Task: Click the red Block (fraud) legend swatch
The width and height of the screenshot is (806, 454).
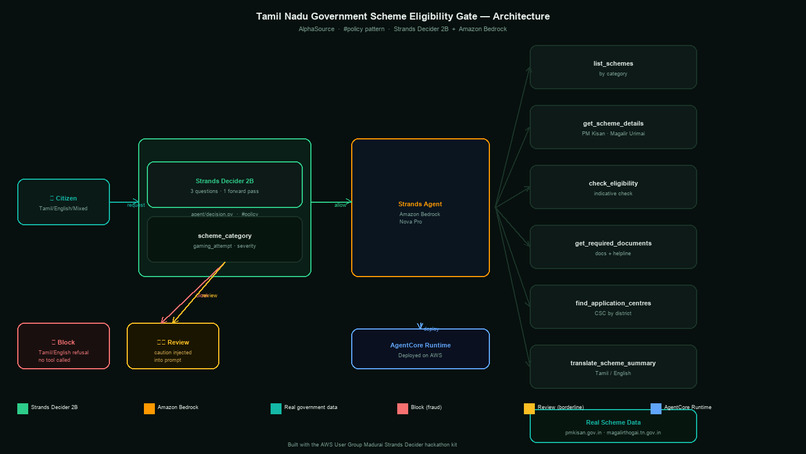Action: point(402,408)
